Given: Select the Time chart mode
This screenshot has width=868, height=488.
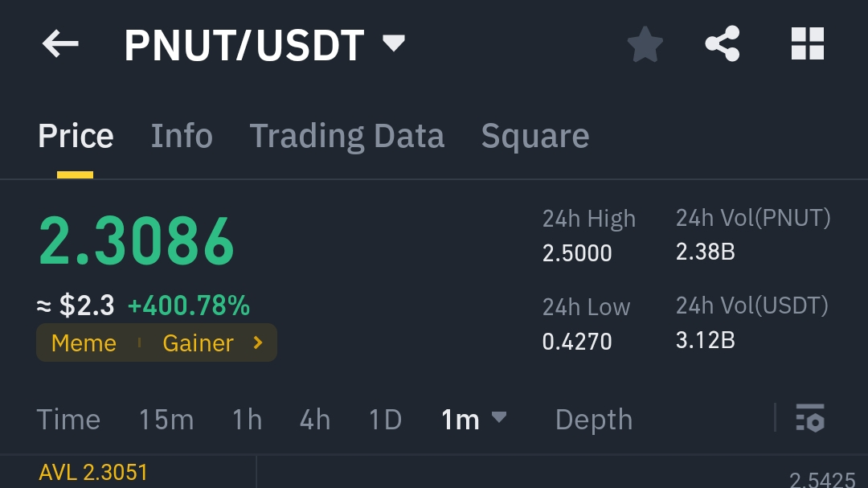Looking at the screenshot, I should click(68, 419).
